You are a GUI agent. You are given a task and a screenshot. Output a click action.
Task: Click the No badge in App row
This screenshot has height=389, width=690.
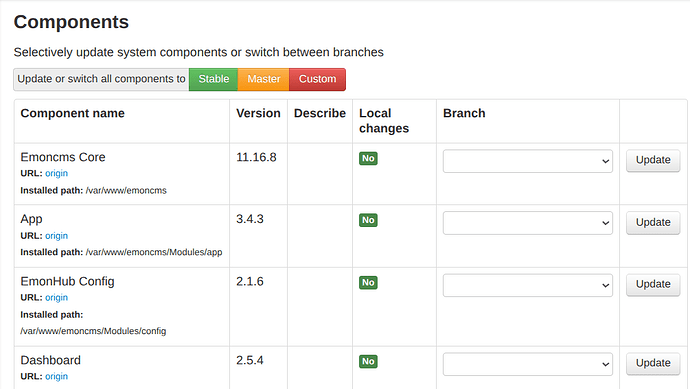[x=368, y=220]
